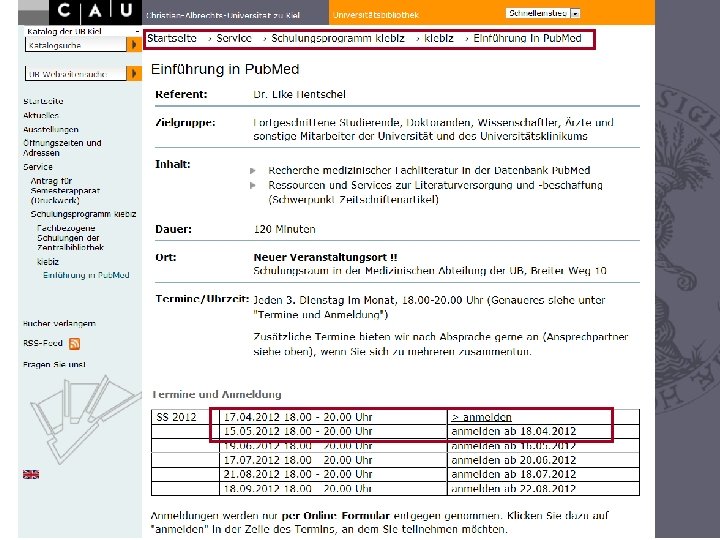Screen dimensions: 720x540
Task: Click anmelden ab 18.04.2012 cell
Action: point(543,431)
